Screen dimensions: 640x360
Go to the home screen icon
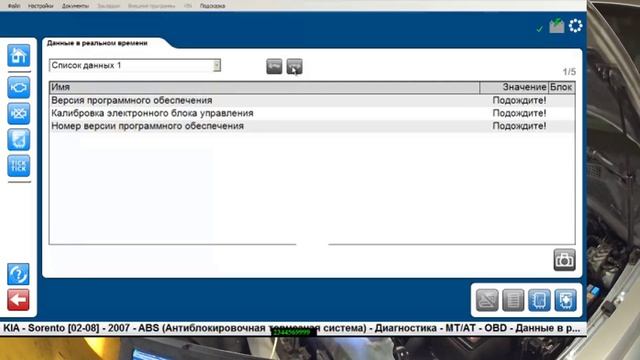pos(19,56)
